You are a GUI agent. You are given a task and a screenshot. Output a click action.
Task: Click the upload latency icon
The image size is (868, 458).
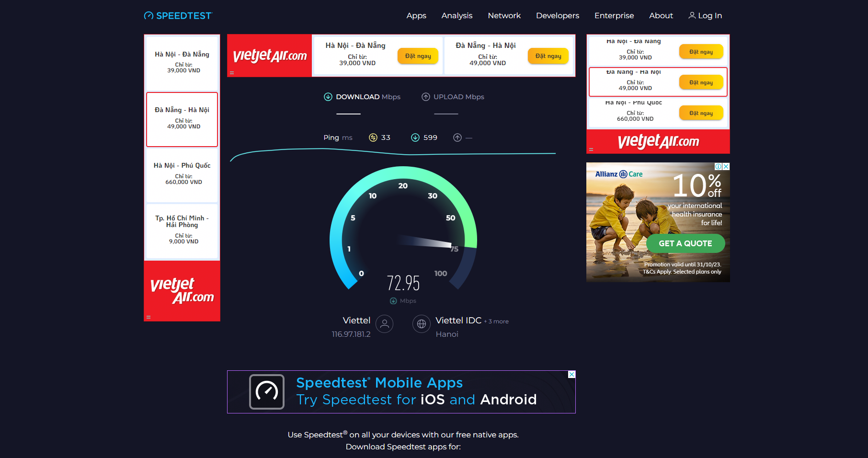[x=457, y=137]
